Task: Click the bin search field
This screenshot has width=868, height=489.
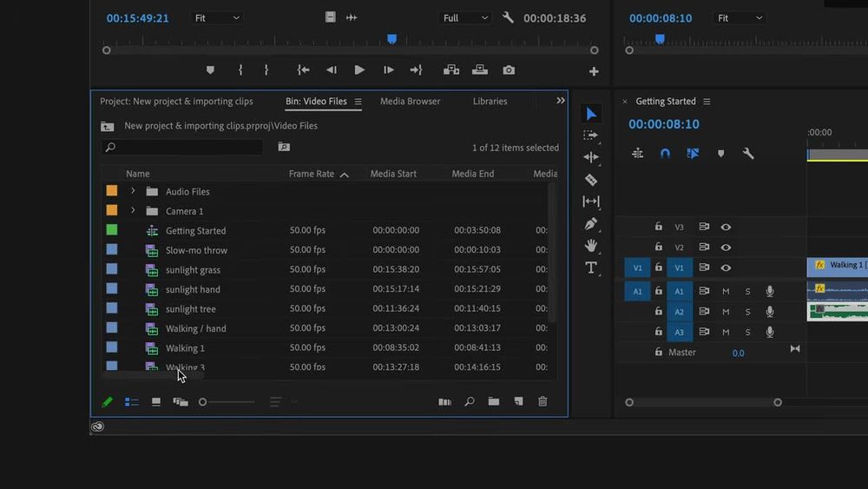Action: click(181, 148)
